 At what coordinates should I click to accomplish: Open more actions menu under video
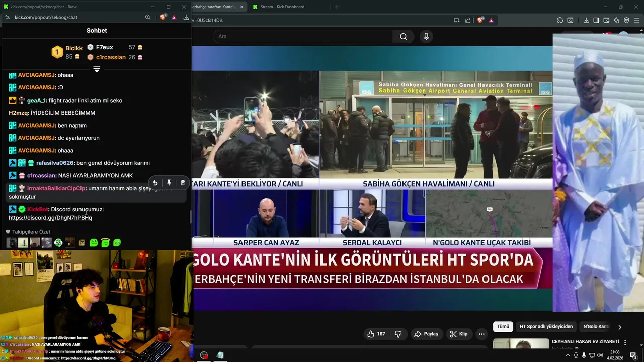[x=481, y=334]
